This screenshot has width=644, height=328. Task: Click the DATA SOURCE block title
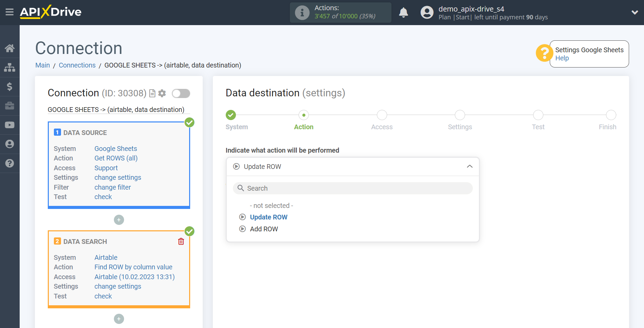tap(85, 133)
